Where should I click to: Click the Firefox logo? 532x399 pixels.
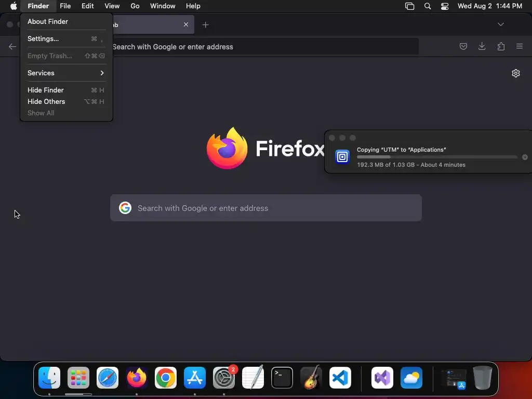pyautogui.click(x=227, y=148)
